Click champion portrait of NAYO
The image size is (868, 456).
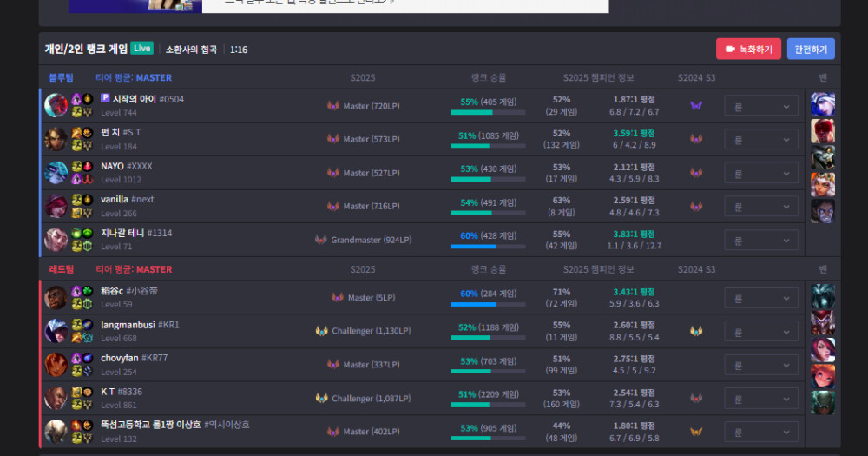tap(56, 173)
